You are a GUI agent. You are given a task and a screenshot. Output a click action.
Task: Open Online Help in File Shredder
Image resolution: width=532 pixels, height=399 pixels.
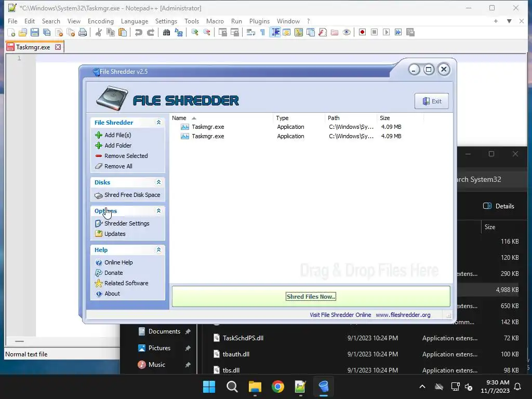[114, 262]
